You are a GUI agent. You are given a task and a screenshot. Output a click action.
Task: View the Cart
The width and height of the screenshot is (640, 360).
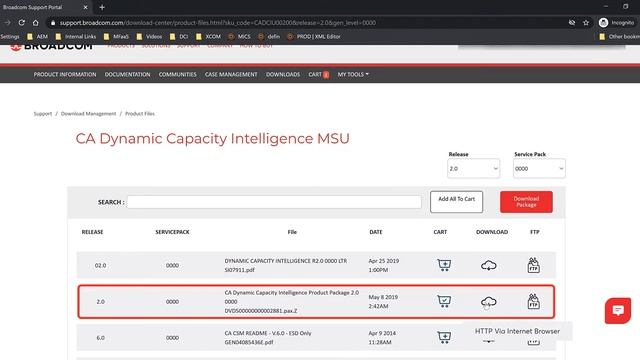[x=318, y=74]
